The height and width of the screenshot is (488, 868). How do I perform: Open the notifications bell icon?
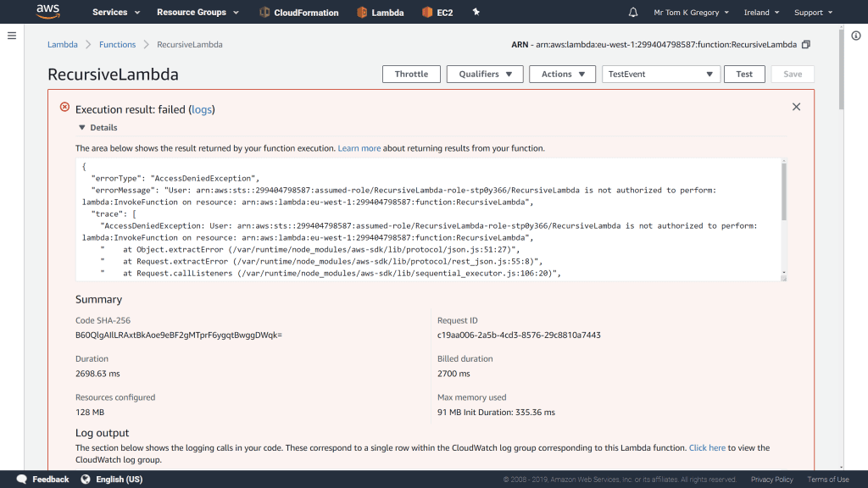pyautogui.click(x=633, y=13)
